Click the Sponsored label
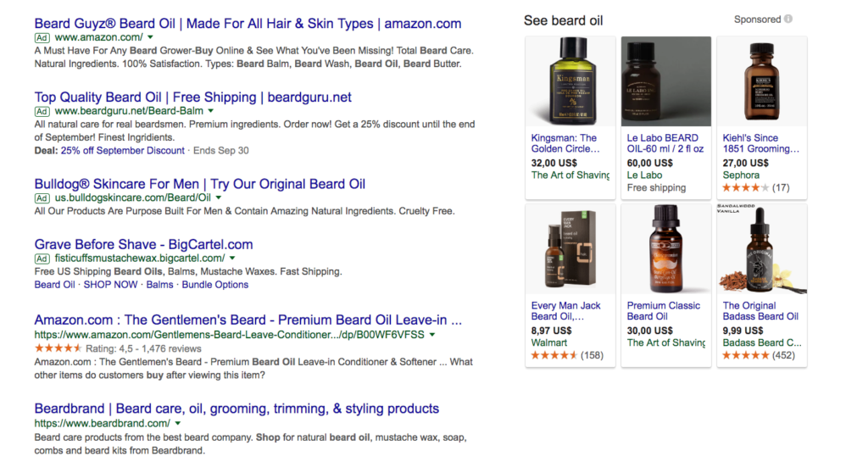This screenshot has height=473, width=868. (757, 19)
